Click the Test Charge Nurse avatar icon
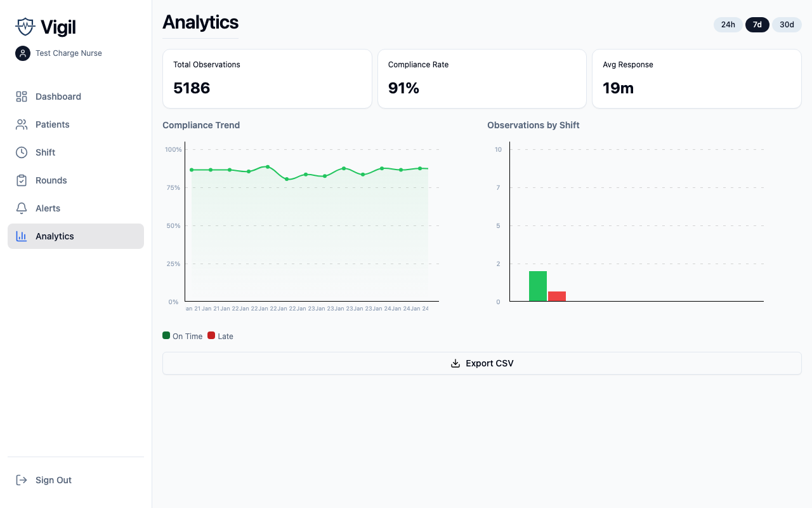 [22, 53]
